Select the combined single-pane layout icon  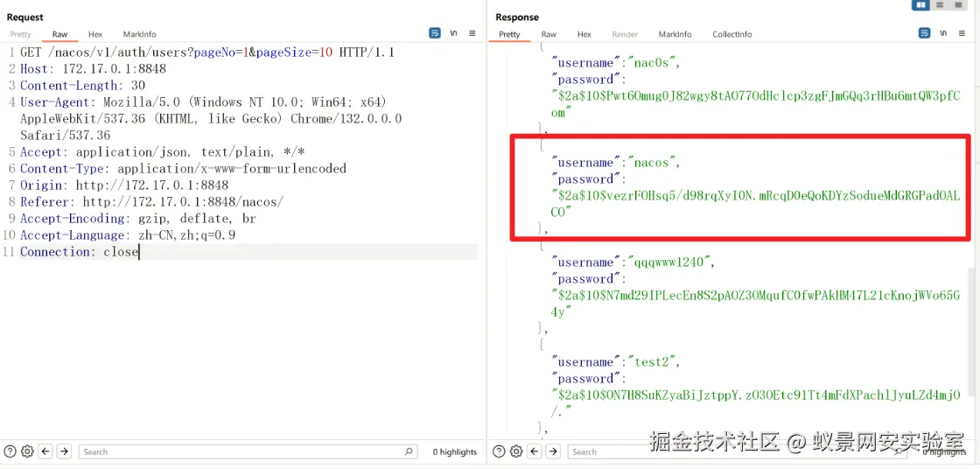coord(957,5)
